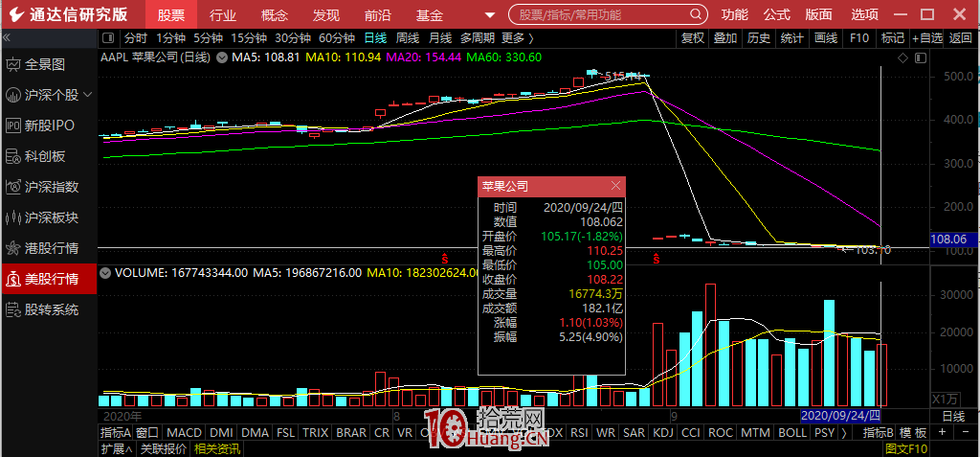This screenshot has width=980, height=457.
Task: Select KDJ indicator tab
Action: click(662, 433)
